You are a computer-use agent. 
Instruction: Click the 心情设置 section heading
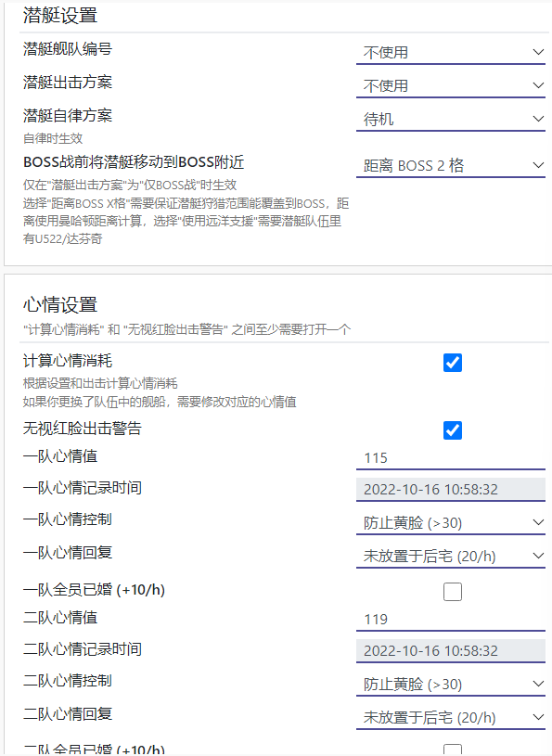(60, 304)
